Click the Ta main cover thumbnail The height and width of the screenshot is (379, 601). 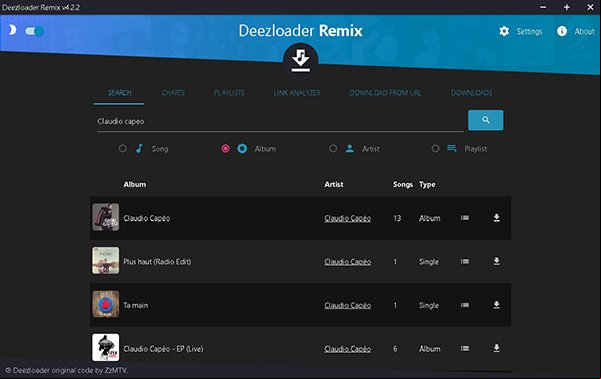105,304
